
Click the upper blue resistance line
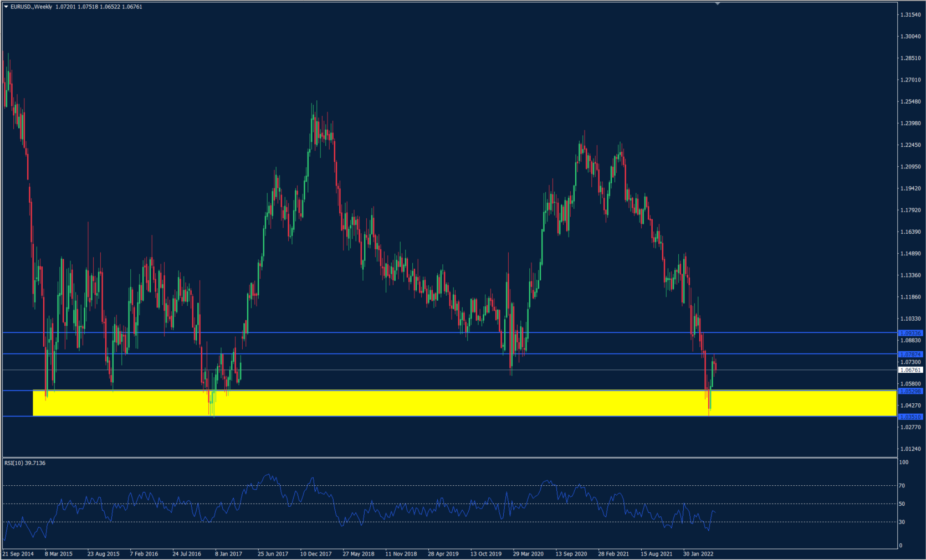[x=388, y=333]
